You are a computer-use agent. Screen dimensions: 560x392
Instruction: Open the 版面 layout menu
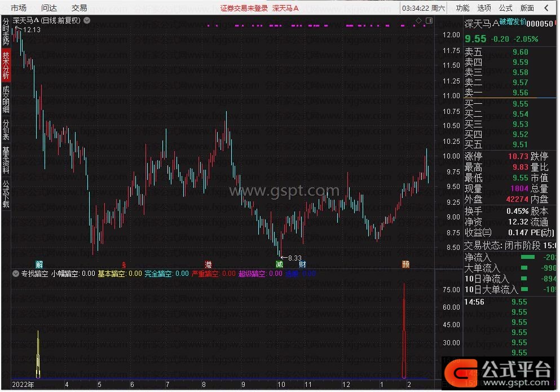point(527,8)
